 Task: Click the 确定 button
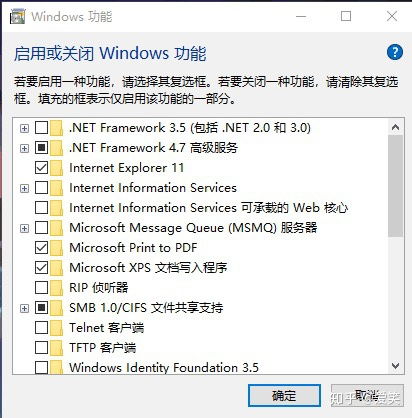pos(284,396)
